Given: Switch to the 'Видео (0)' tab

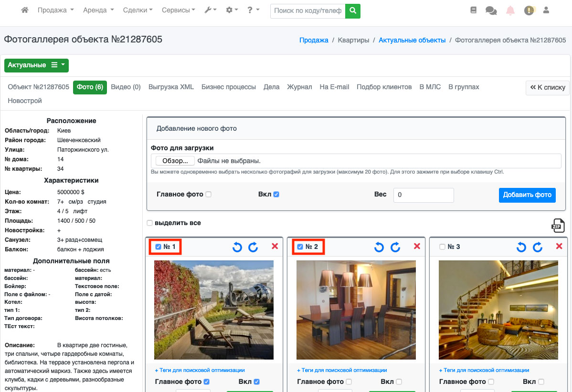Looking at the screenshot, I should 126,87.
